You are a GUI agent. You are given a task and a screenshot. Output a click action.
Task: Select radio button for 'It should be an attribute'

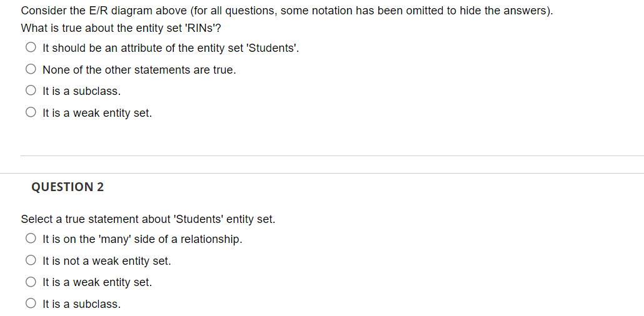[x=31, y=47]
